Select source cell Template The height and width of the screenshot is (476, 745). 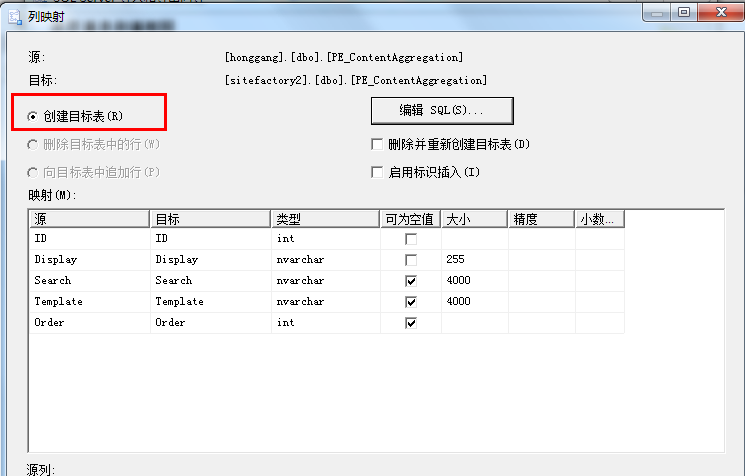point(89,302)
